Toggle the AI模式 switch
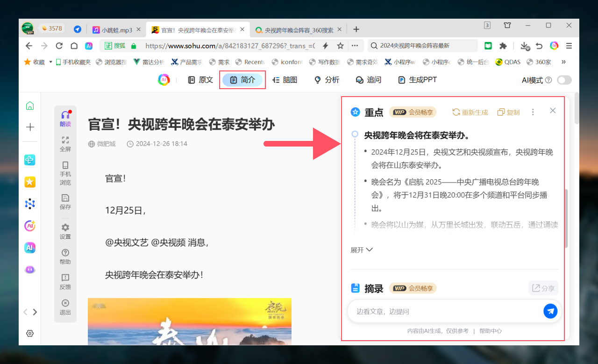This screenshot has height=364, width=598. (x=564, y=80)
